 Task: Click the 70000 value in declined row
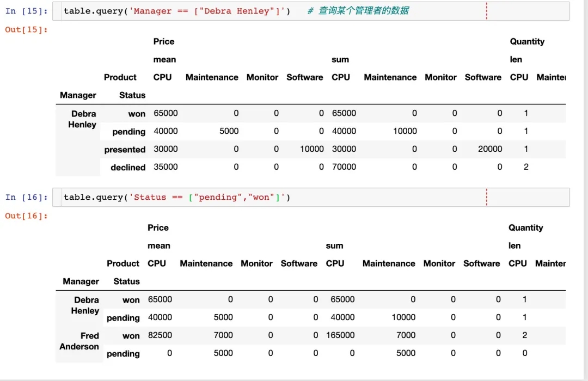click(x=344, y=167)
